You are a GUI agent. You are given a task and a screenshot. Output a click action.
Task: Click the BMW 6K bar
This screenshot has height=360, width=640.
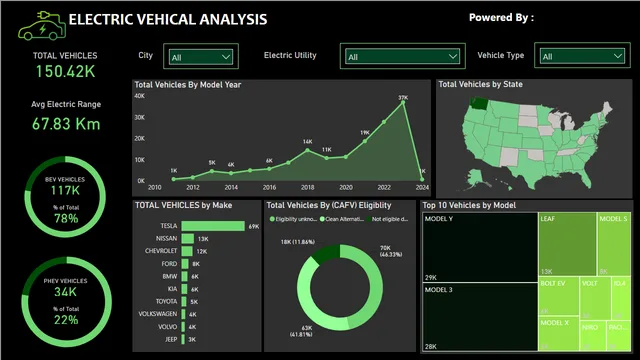[184, 276]
